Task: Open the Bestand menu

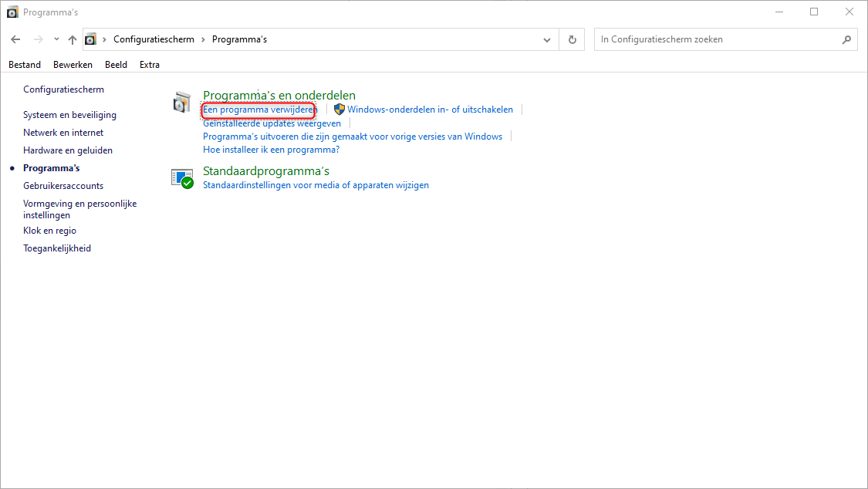Action: (25, 65)
